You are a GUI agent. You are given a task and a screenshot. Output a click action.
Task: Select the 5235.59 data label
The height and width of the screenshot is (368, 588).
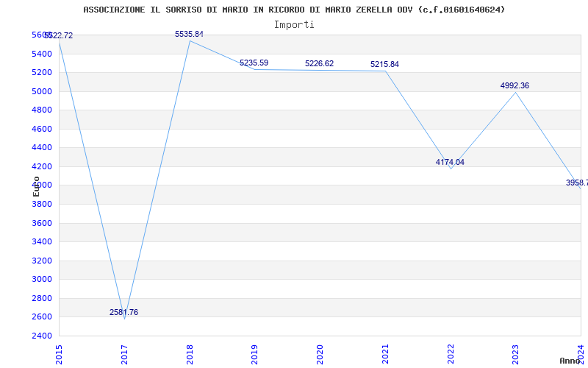[x=254, y=63]
